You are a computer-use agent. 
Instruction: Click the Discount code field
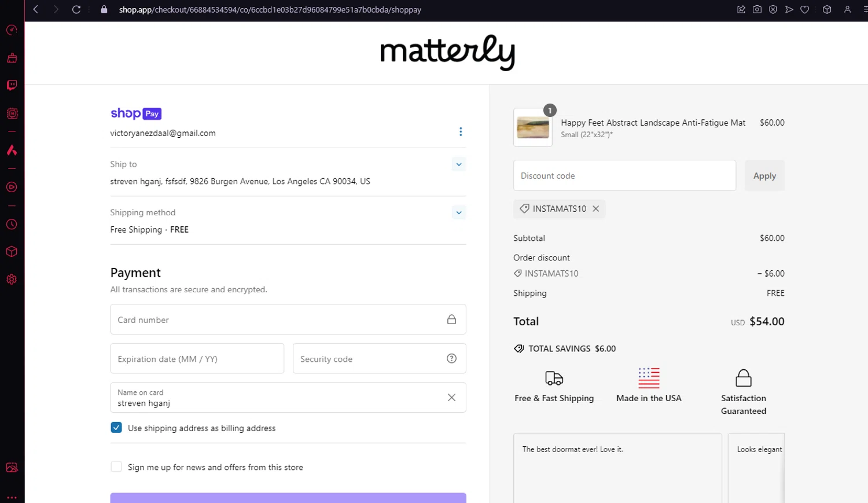tap(624, 175)
